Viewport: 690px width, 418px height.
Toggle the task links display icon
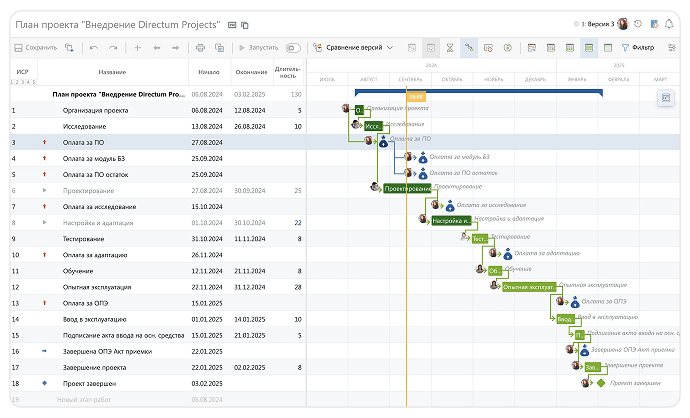468,47
